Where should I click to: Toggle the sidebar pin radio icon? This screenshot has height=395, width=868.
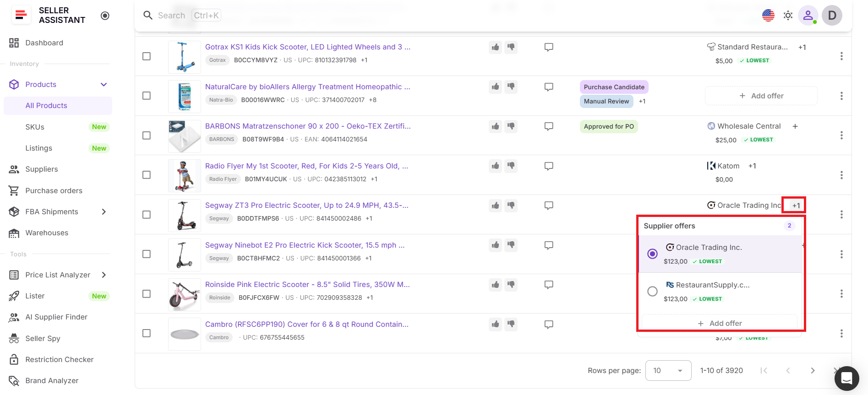tap(105, 16)
